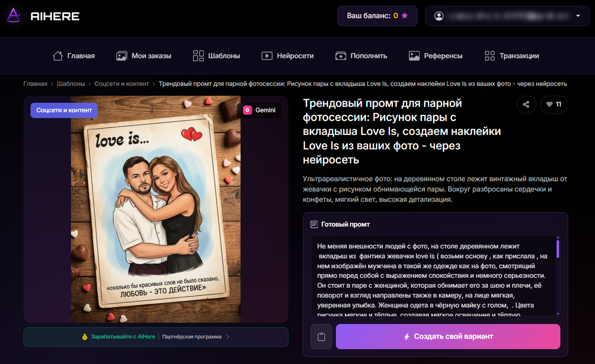Image resolution: width=595 pixels, height=364 pixels.
Task: Click the lightning bolt icon on create button
Action: 407,337
